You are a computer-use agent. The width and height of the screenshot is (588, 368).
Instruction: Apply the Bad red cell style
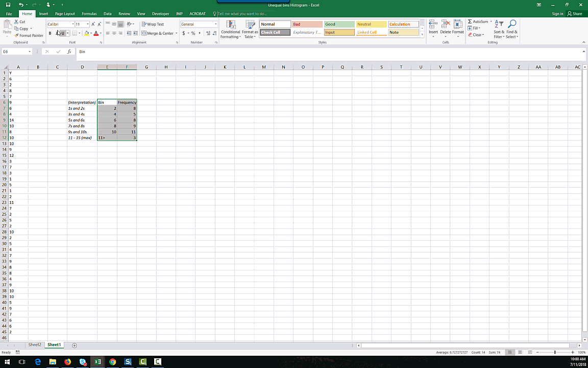point(307,24)
